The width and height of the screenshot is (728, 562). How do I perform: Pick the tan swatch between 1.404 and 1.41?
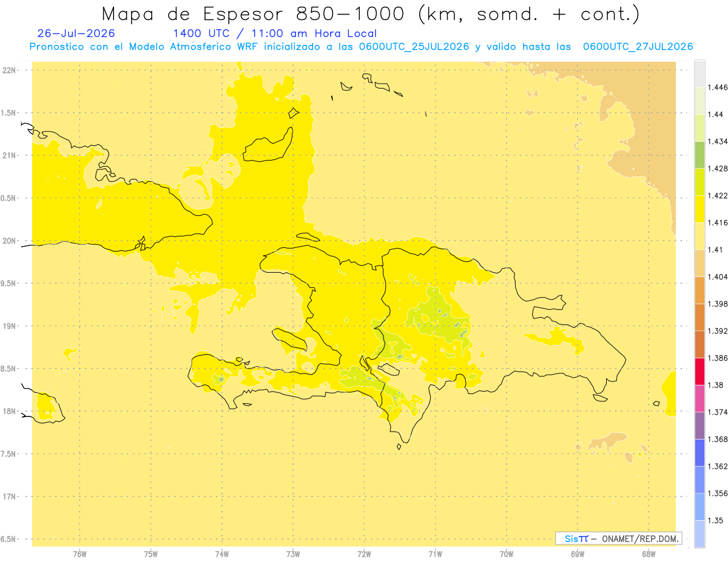click(700, 263)
